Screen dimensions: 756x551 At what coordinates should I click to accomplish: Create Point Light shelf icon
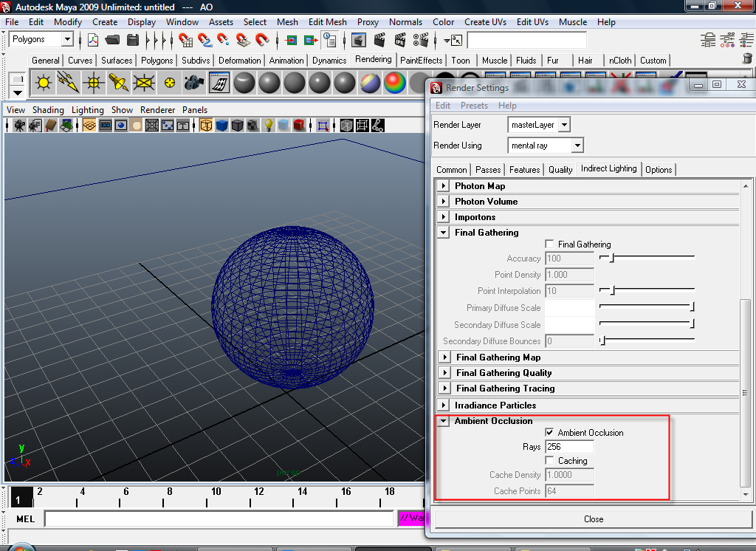pyautogui.click(x=94, y=83)
